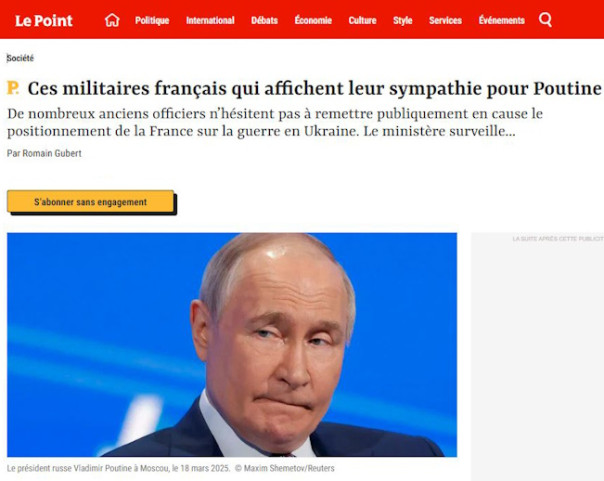This screenshot has width=604, height=481.
Task: Open author Romain Gubert's byline
Action: [x=44, y=153]
